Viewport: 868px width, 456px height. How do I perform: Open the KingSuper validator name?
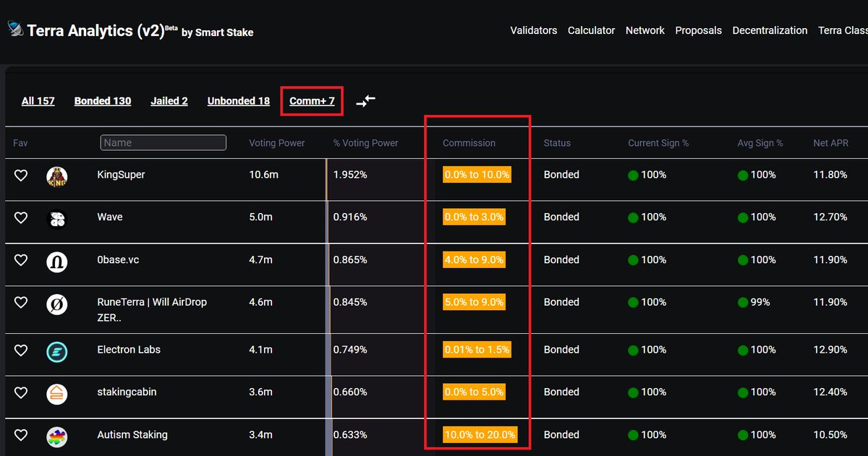coord(122,175)
